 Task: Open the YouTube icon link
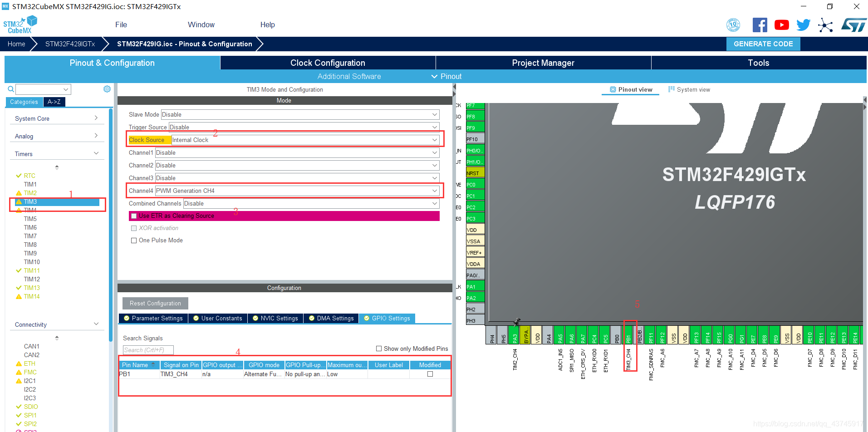(781, 25)
